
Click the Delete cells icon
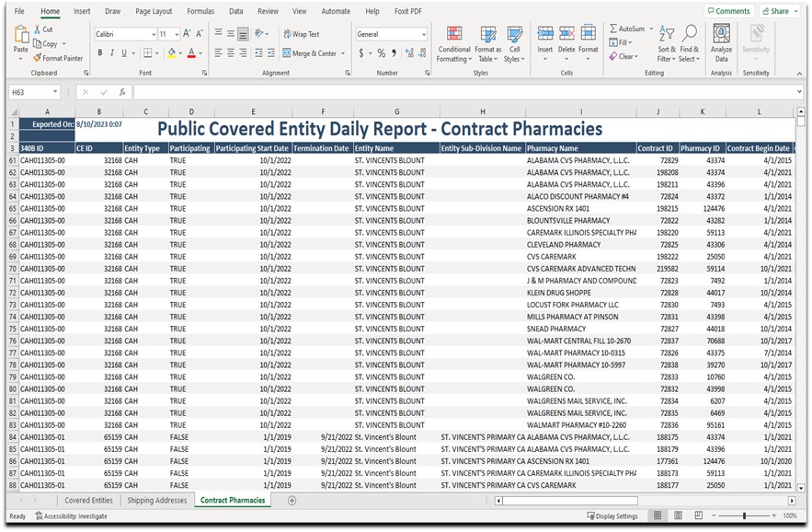tap(566, 34)
